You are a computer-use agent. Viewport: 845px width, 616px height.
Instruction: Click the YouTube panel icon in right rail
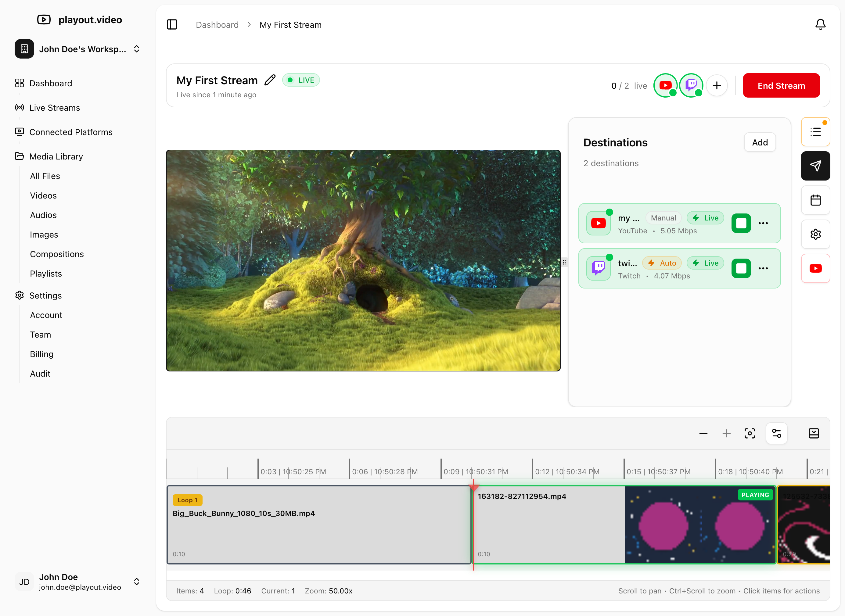pos(815,268)
